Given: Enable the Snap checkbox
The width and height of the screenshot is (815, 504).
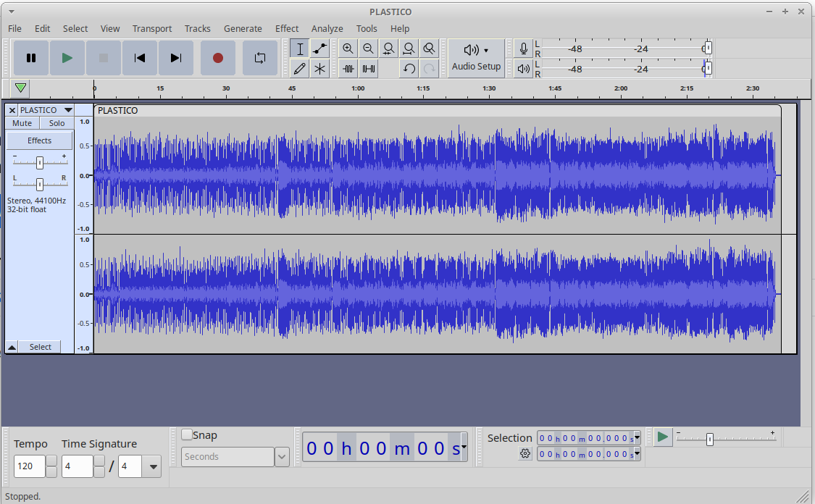Looking at the screenshot, I should tap(187, 435).
